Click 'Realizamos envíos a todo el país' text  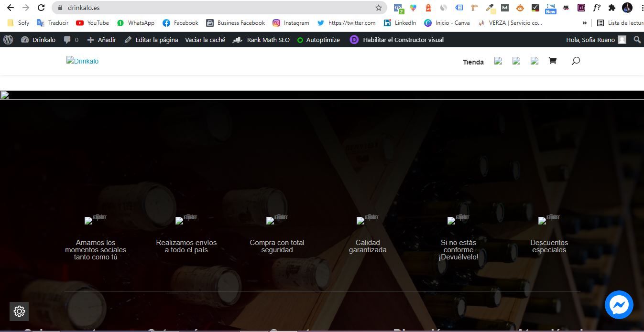186,246
